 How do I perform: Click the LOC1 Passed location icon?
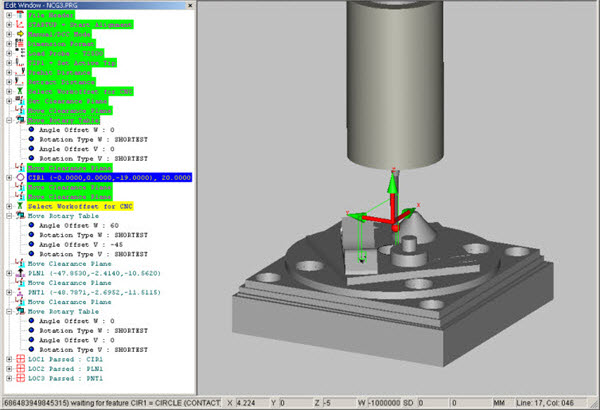tap(20, 360)
